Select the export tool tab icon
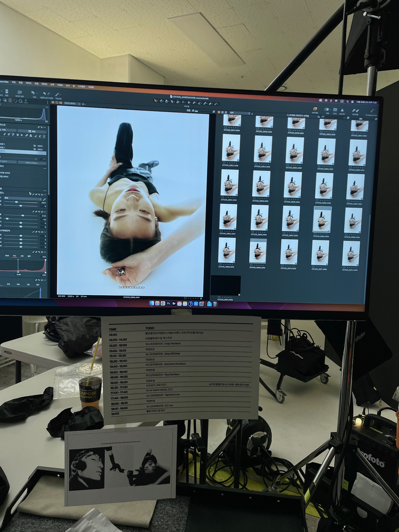The height and width of the screenshot is (532, 399). coord(26,101)
